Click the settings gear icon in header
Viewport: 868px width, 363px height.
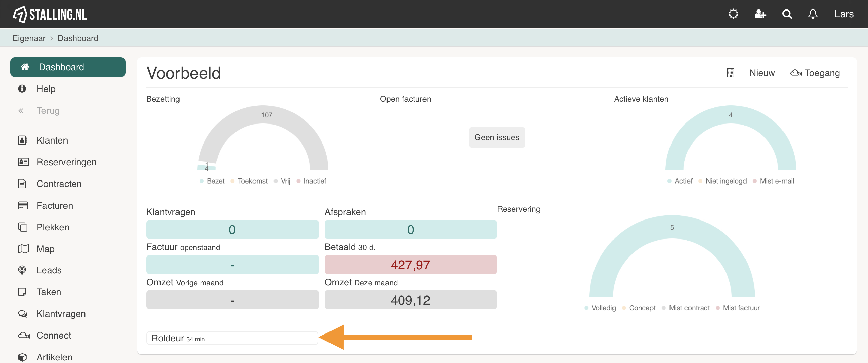[733, 14]
